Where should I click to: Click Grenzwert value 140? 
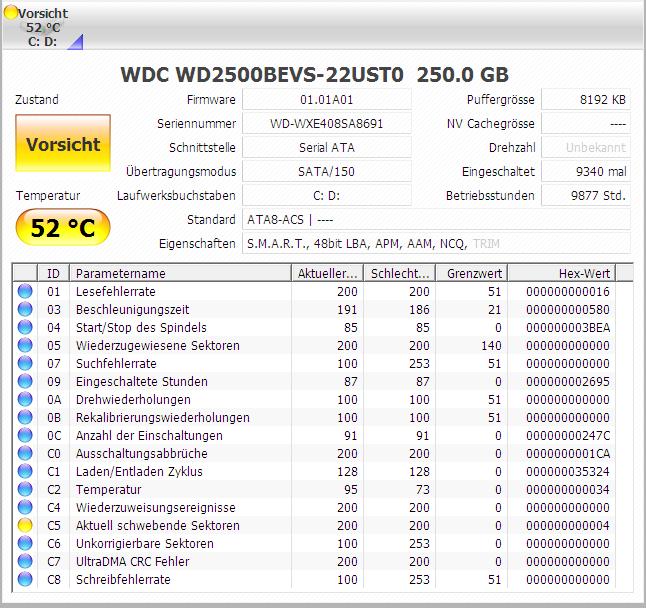tap(491, 345)
